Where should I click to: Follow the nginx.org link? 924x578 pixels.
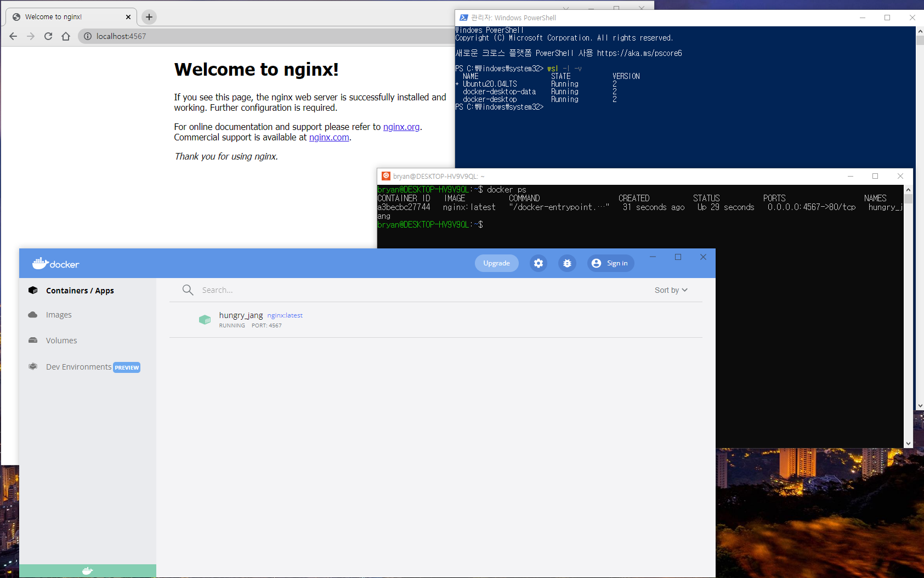[x=401, y=127]
